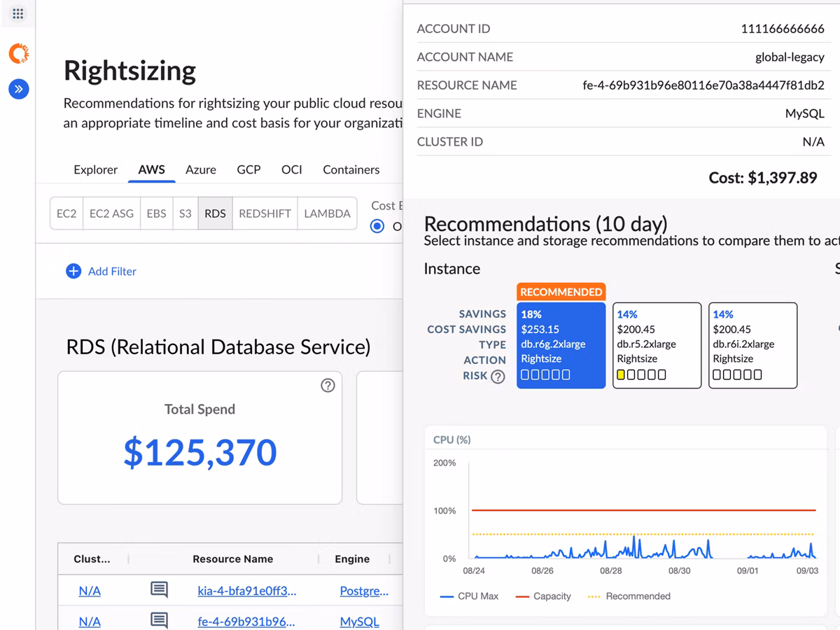Select the recommended db.r6g.2xlarge instance card
The width and height of the screenshot is (840, 630).
click(561, 344)
